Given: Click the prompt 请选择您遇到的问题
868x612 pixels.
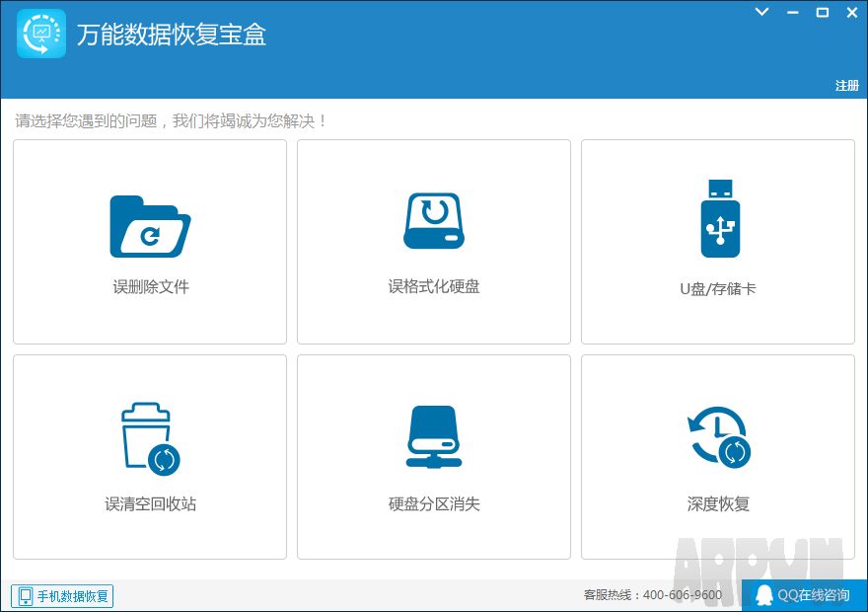Looking at the screenshot, I should pos(86,120).
